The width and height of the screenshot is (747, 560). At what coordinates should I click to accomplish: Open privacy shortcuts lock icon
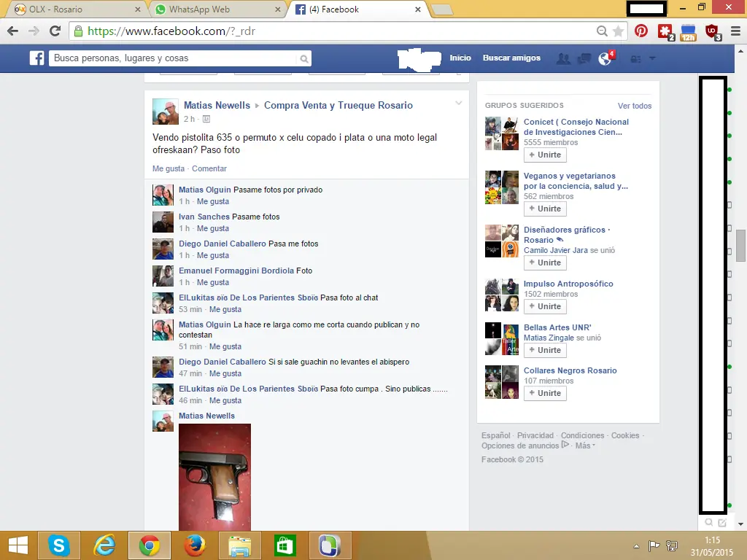coord(635,59)
